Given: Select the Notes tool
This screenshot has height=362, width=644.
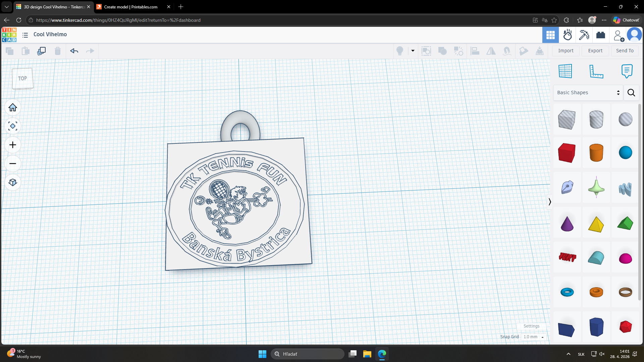Looking at the screenshot, I should pyautogui.click(x=627, y=71).
